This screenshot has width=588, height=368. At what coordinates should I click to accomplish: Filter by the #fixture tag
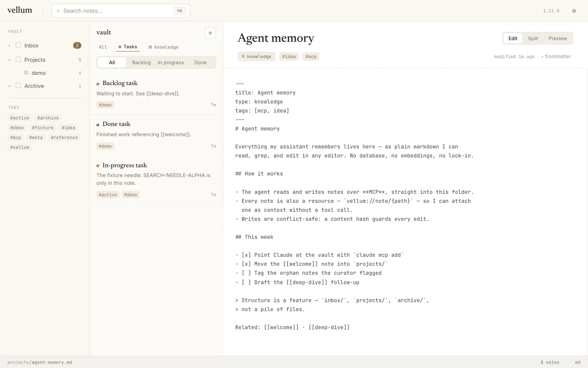42,128
